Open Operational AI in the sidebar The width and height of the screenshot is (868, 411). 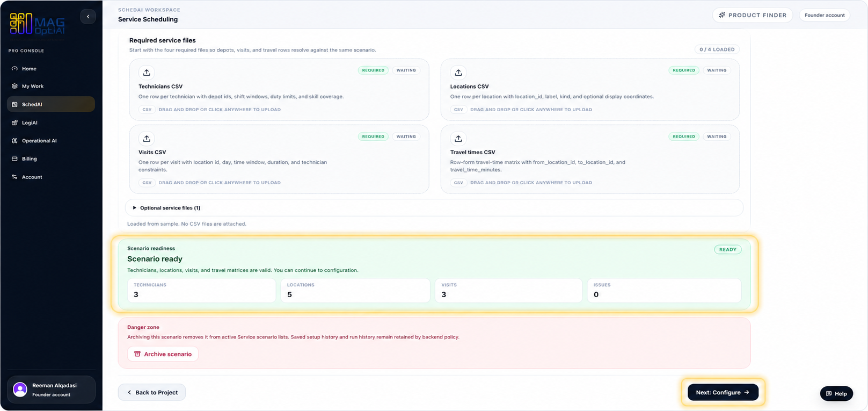[51, 141]
